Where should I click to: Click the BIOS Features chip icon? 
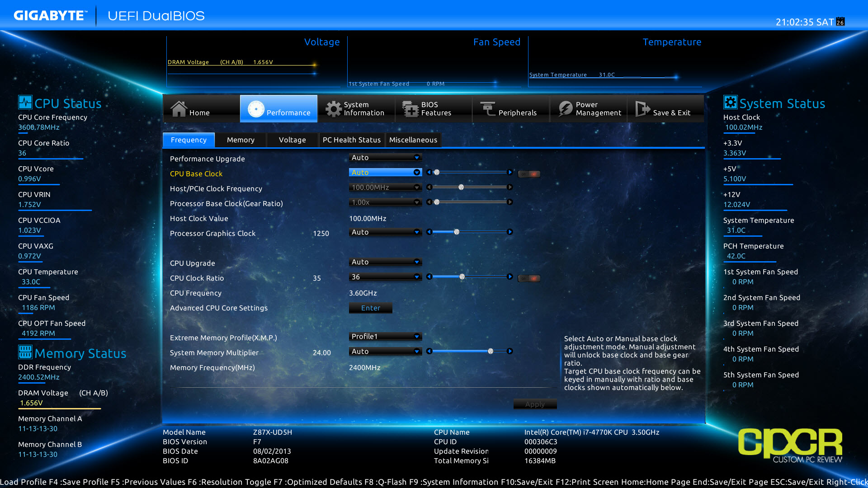point(410,109)
